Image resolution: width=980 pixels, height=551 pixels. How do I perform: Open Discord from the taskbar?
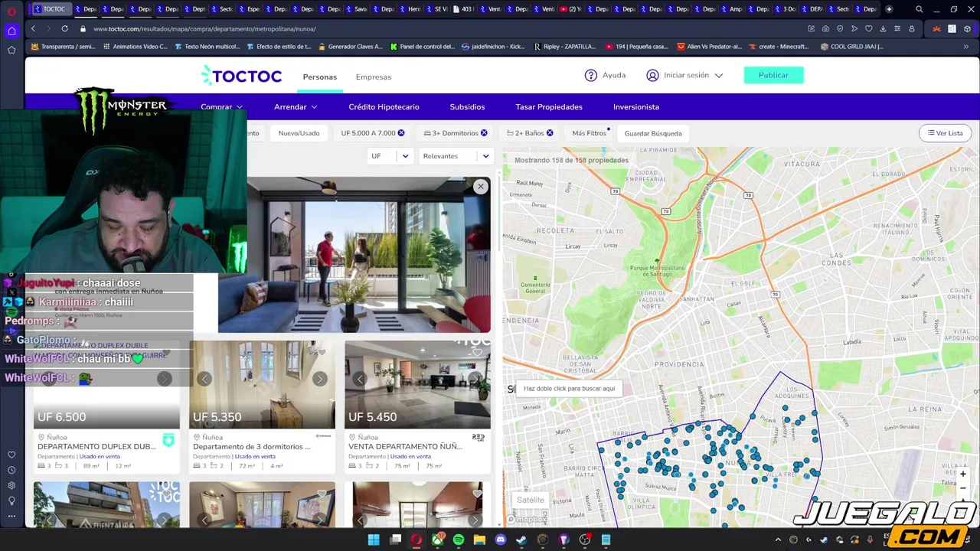501,540
